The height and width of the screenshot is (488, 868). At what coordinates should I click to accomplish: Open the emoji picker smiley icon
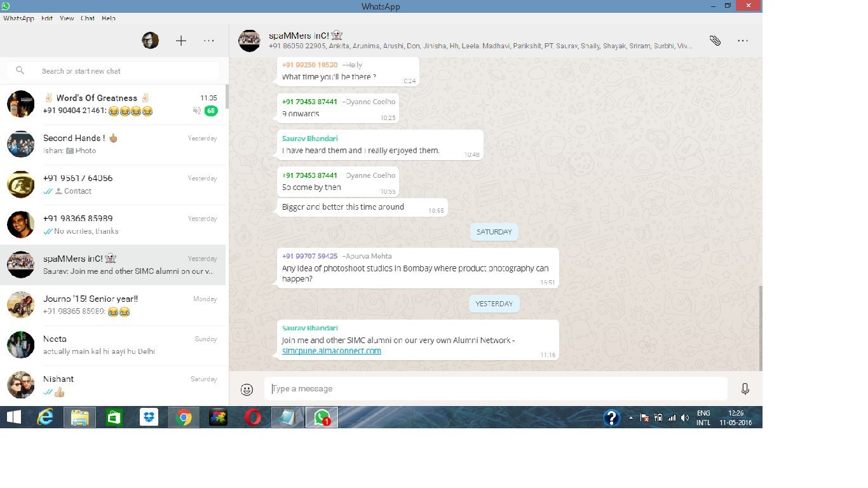(x=247, y=390)
